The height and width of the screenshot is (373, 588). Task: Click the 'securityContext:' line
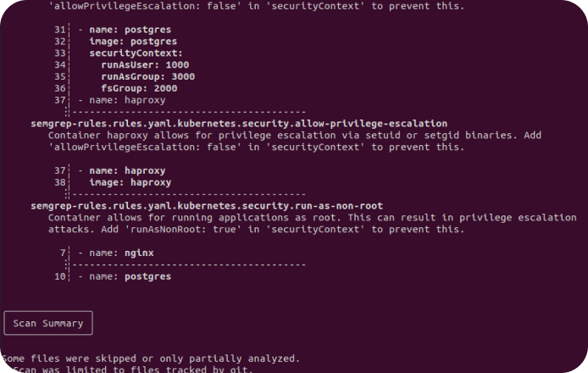pyautogui.click(x=136, y=53)
